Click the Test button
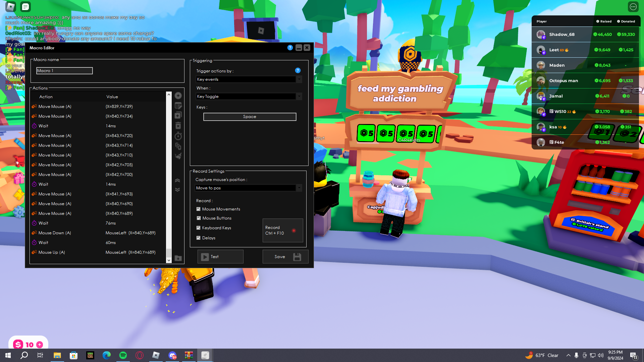 pos(220,257)
